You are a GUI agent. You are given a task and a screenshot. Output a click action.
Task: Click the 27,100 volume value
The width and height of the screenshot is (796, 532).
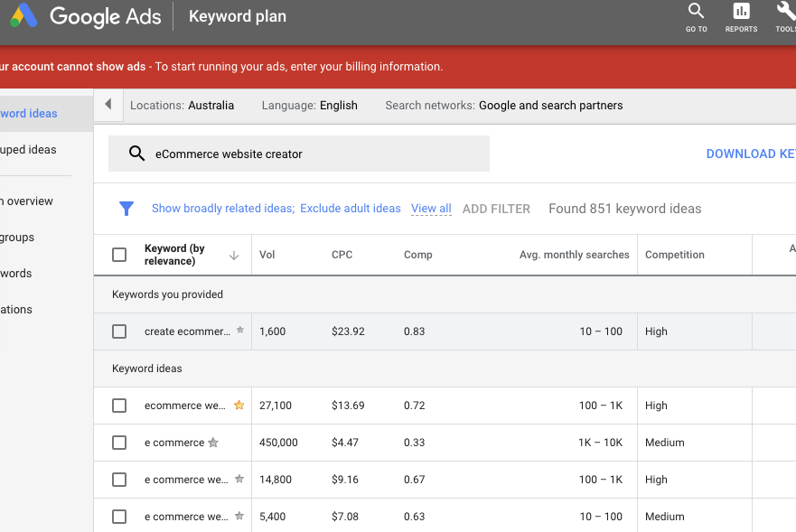(276, 406)
